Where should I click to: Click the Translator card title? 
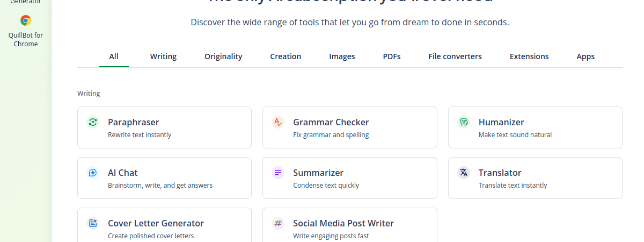500,173
